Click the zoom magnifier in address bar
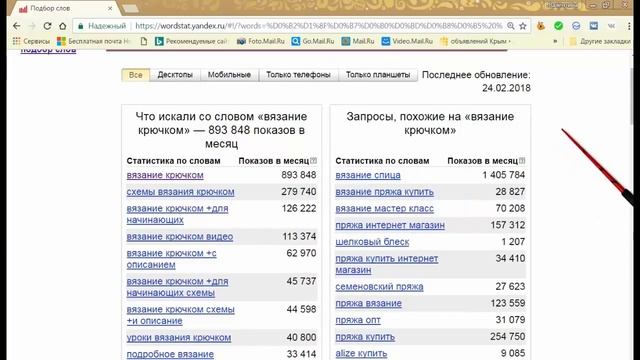Screen dimensions: 640x360 pyautogui.click(x=511, y=26)
